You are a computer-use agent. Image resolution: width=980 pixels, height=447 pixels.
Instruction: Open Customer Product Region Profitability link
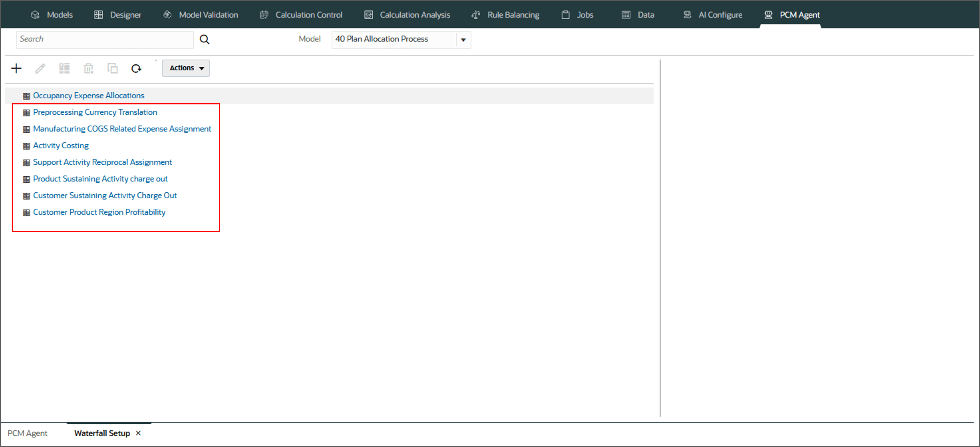(x=99, y=212)
